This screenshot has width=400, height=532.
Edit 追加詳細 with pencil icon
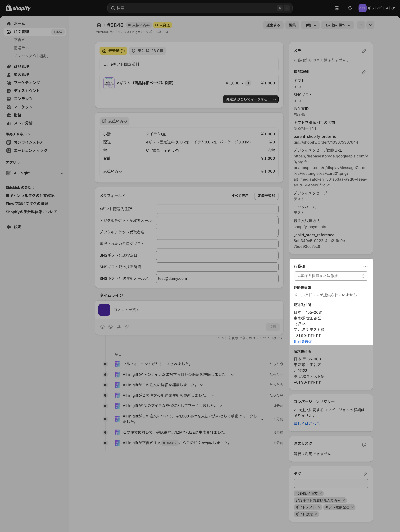(364, 72)
